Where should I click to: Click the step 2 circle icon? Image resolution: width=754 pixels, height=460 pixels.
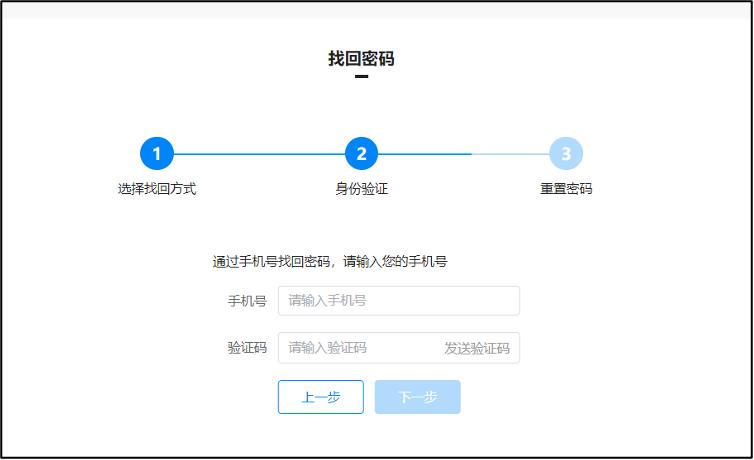(361, 154)
